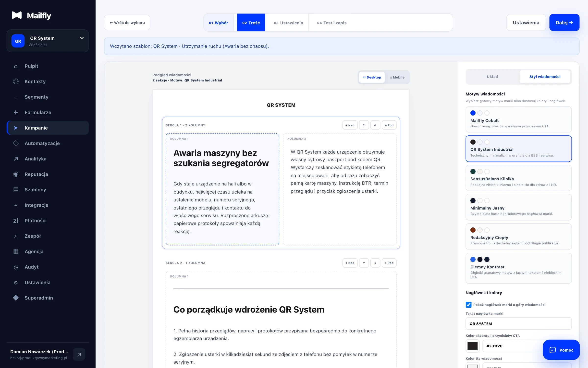Click the Mailfly logo
Screen dimensions: 588x368
coord(31,15)
